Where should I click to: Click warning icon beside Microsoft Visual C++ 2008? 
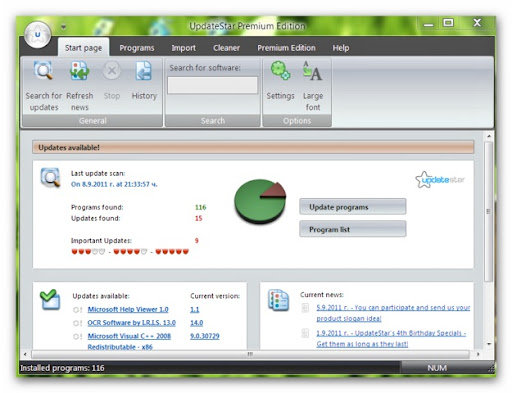77,336
